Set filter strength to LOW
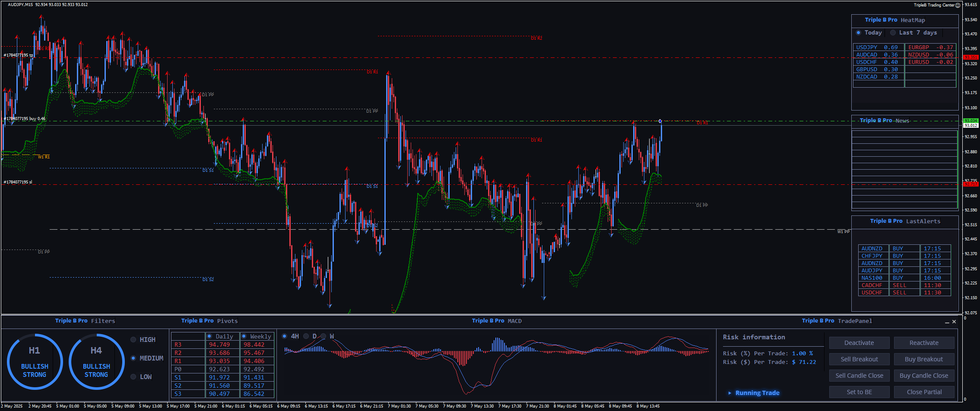 coord(133,377)
